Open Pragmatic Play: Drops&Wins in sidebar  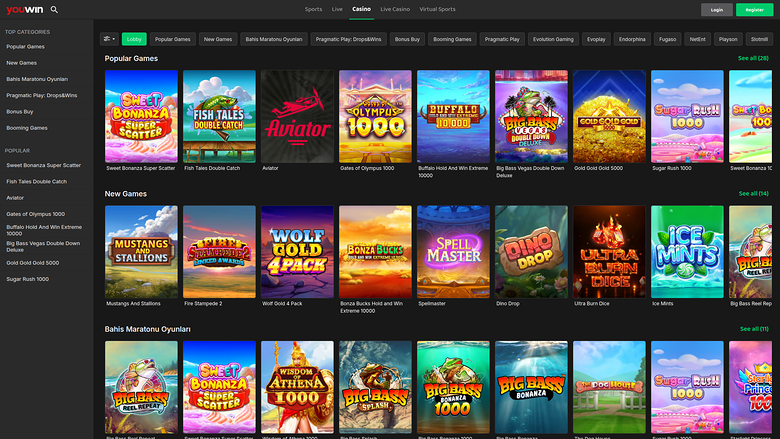point(41,95)
